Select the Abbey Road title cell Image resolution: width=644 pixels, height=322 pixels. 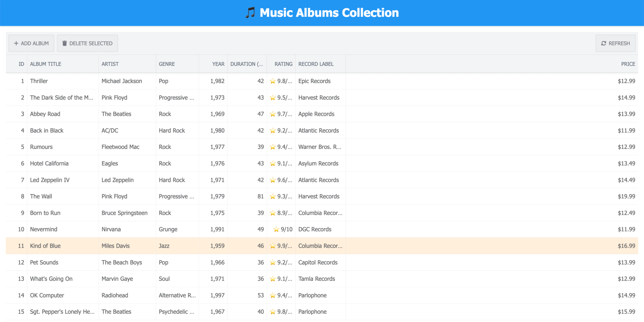coord(63,114)
